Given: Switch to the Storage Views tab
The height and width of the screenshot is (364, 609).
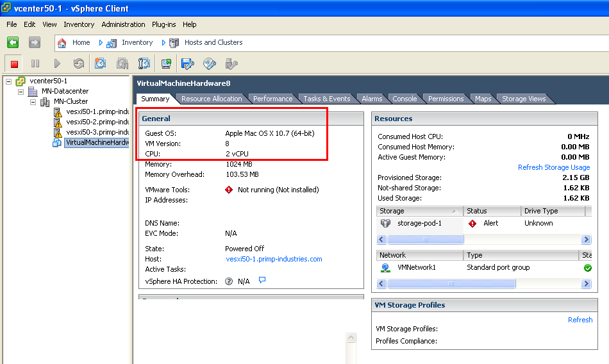Looking at the screenshot, I should (x=524, y=99).
